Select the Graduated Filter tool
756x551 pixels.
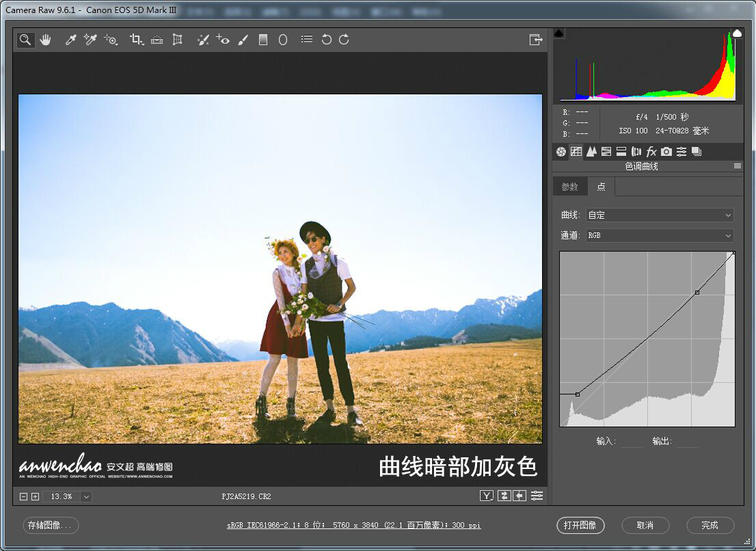262,40
